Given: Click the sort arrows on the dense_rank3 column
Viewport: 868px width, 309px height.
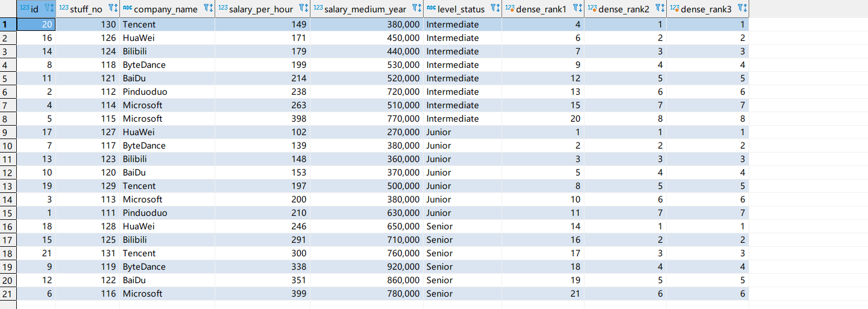Looking at the screenshot, I should point(745,8).
